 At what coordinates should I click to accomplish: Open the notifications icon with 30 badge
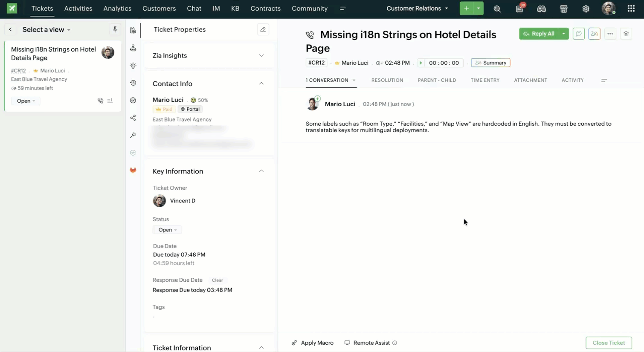[x=519, y=9]
